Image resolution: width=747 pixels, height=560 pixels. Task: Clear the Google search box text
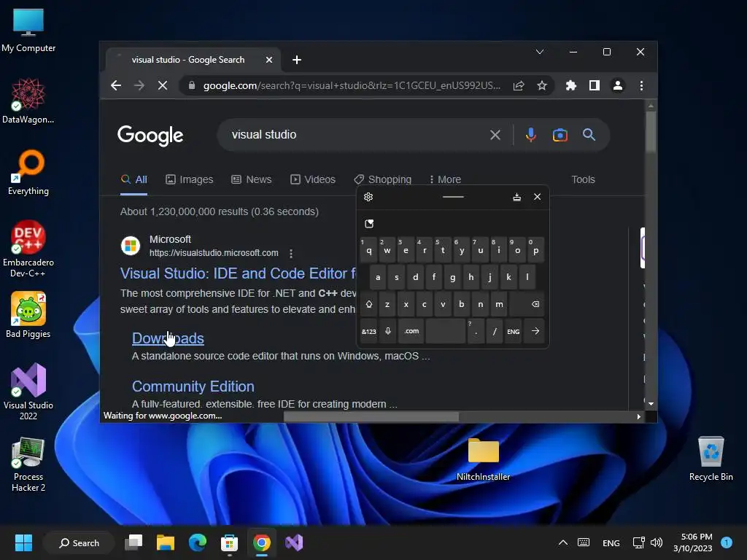495,135
